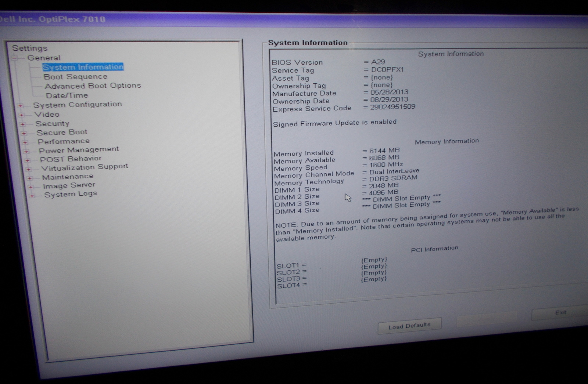Viewport: 588px width, 384px height.
Task: Expand the Video settings node
Action: click(21, 115)
